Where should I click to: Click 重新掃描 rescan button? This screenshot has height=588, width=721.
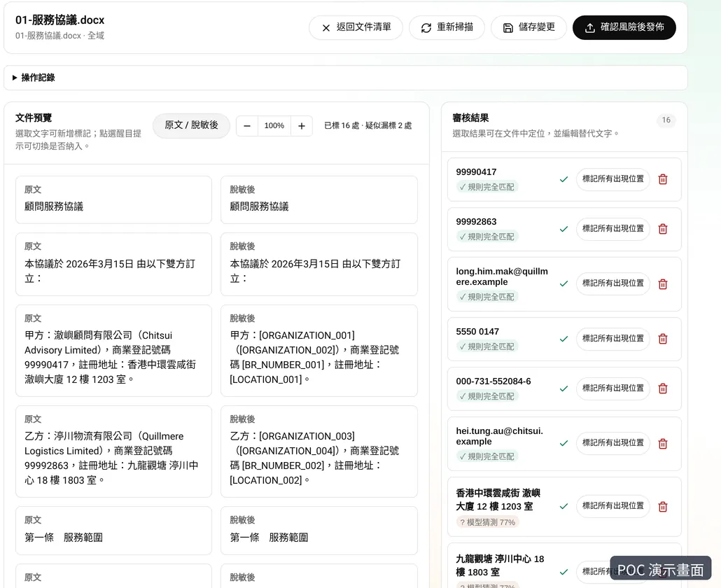(447, 27)
